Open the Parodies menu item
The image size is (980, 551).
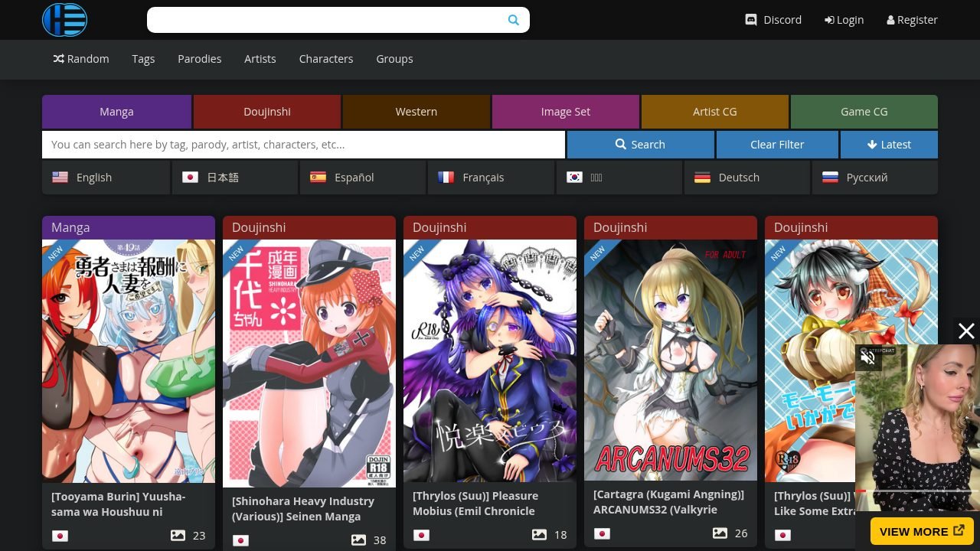point(200,59)
